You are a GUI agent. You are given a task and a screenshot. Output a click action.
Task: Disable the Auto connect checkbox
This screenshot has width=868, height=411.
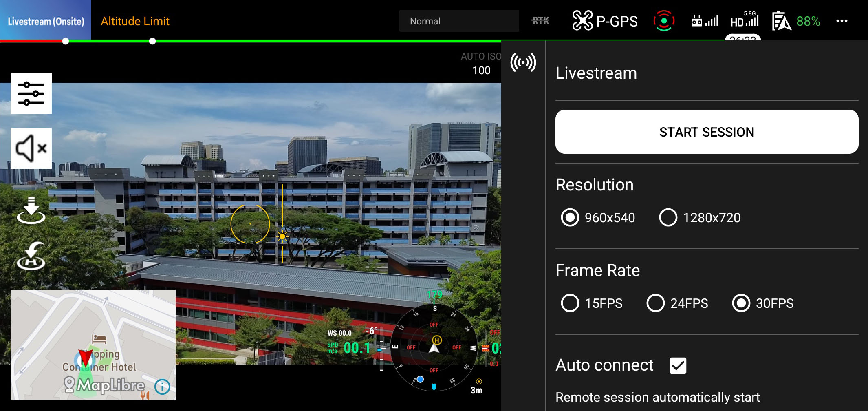(678, 366)
